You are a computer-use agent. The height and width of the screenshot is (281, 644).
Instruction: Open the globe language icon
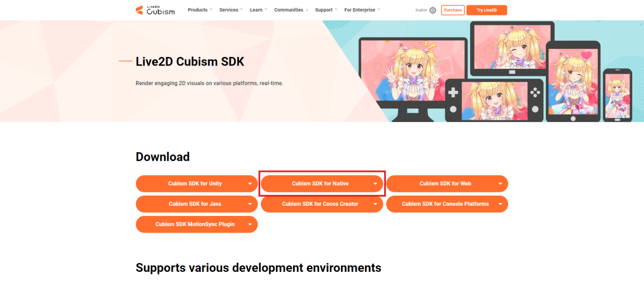click(433, 10)
